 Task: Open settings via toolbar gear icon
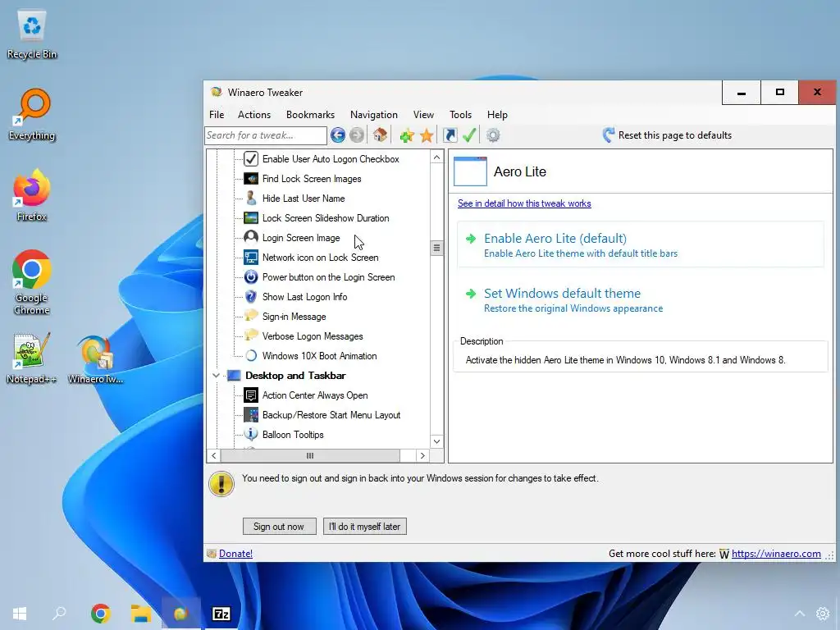[493, 135]
